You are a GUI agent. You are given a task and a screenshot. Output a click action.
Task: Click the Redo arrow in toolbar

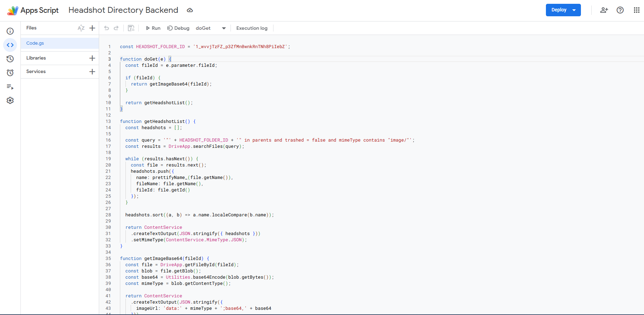(116, 28)
